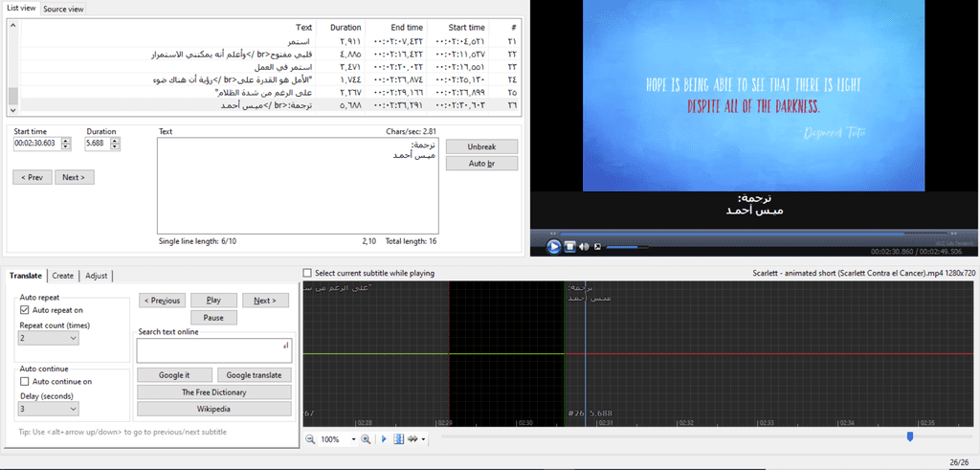Click the waveform position slider thumb

910,436
